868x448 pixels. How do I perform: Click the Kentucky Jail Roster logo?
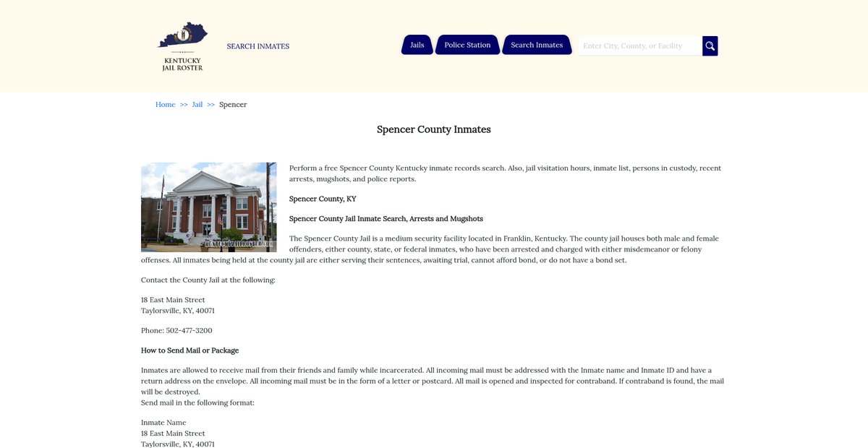tap(182, 46)
